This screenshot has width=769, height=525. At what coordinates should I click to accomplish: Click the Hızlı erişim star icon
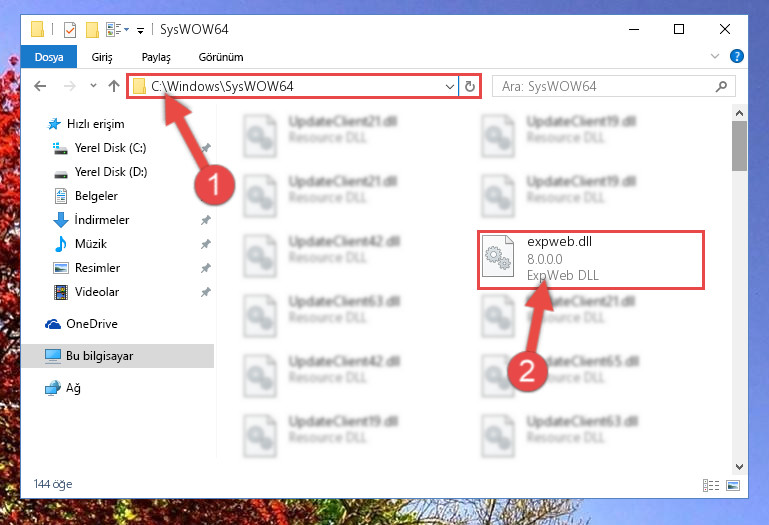[53, 124]
